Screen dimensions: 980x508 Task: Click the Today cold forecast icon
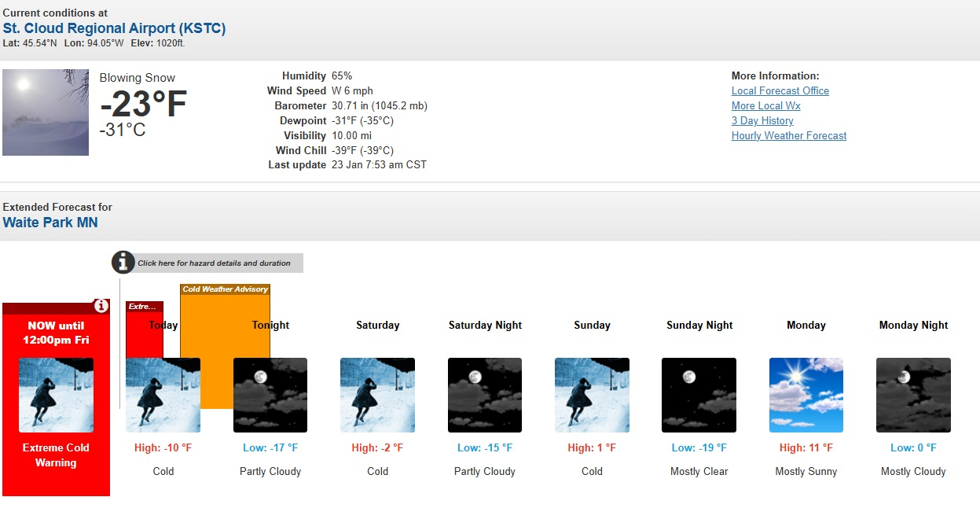(163, 395)
